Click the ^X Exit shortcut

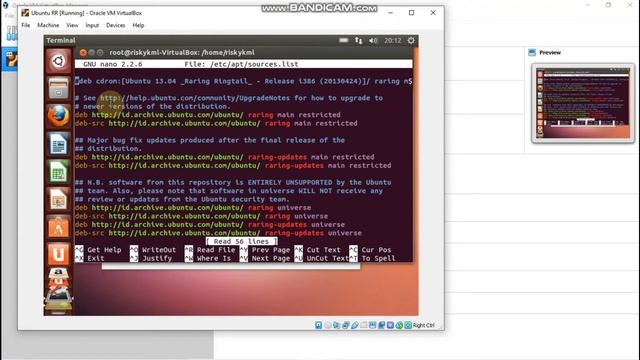[90, 258]
